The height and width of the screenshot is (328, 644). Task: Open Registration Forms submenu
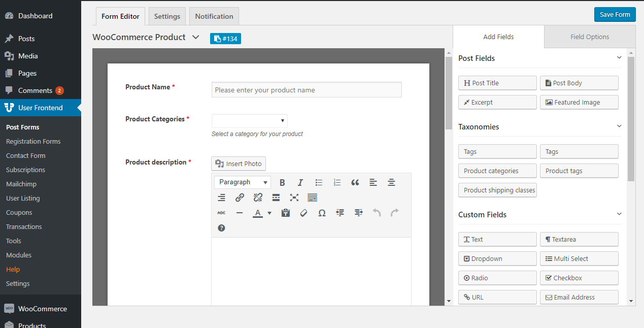pyautogui.click(x=33, y=141)
